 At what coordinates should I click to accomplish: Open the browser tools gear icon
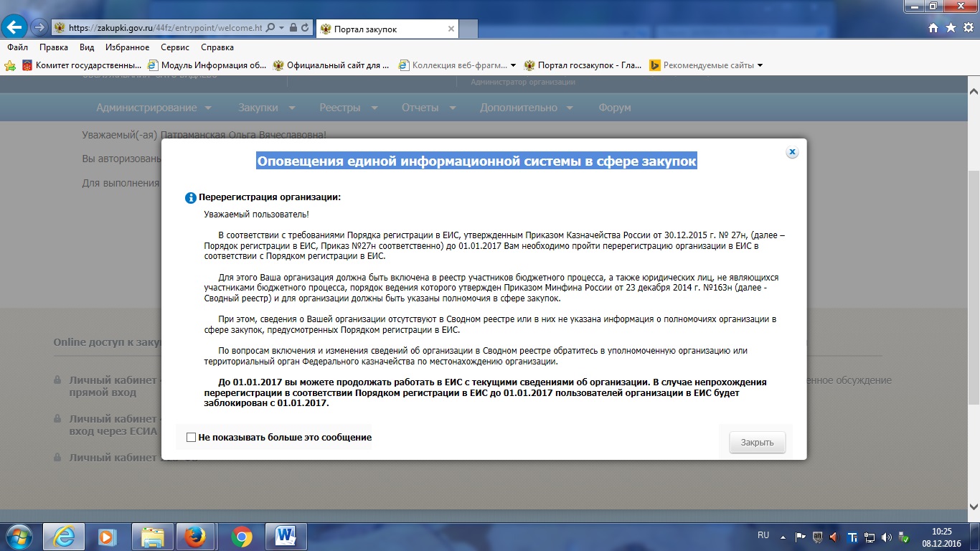[x=968, y=28]
